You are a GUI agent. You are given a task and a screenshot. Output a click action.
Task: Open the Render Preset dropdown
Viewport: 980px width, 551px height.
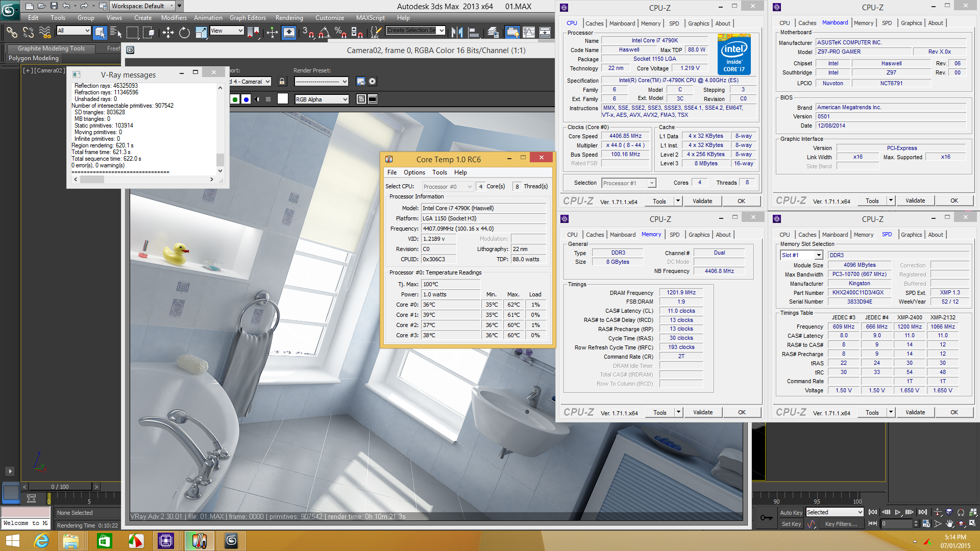tap(322, 82)
